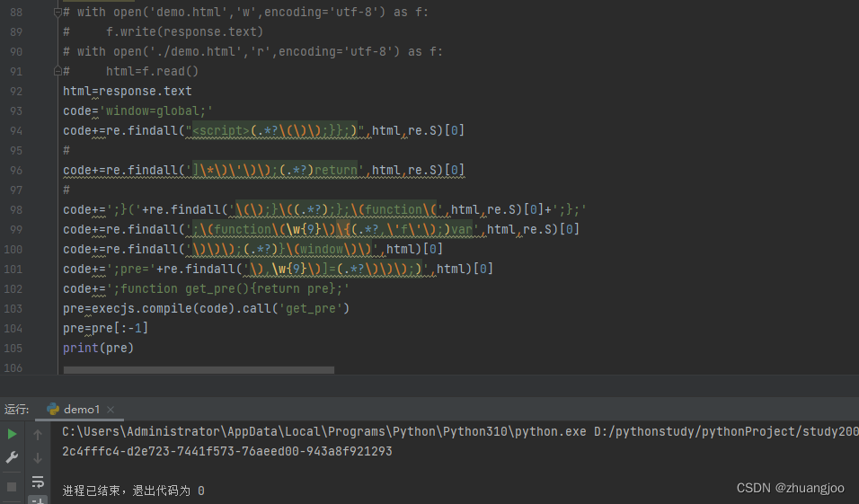
Task: Jump down the stack trace with down arrow
Action: tap(37, 458)
